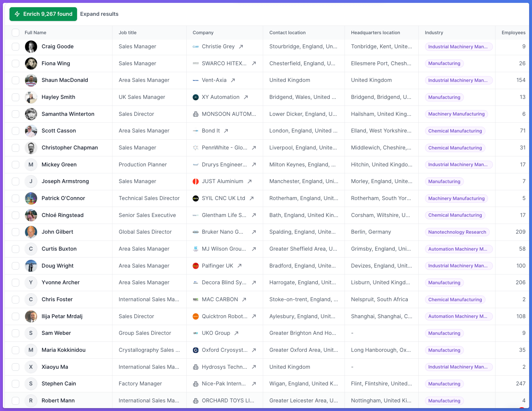Click the Employees column header
This screenshot has height=411, width=532.
click(x=513, y=33)
